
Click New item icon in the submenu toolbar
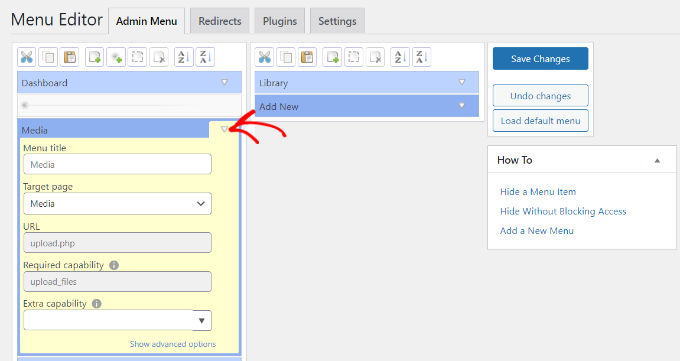(x=332, y=57)
